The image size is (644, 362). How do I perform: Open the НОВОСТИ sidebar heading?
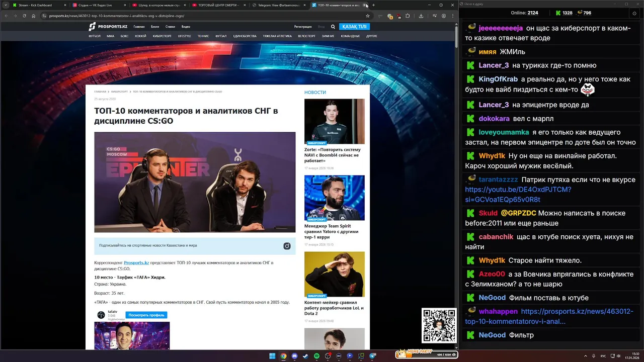[315, 93]
